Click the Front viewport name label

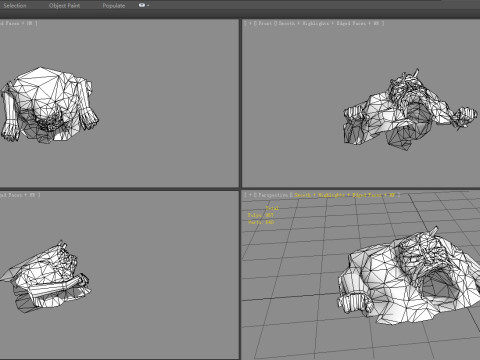point(265,23)
